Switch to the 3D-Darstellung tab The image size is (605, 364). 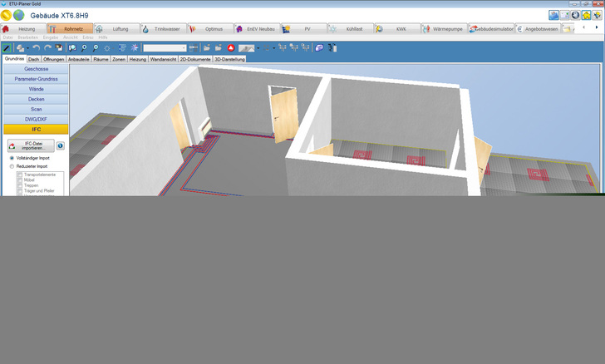coord(229,59)
